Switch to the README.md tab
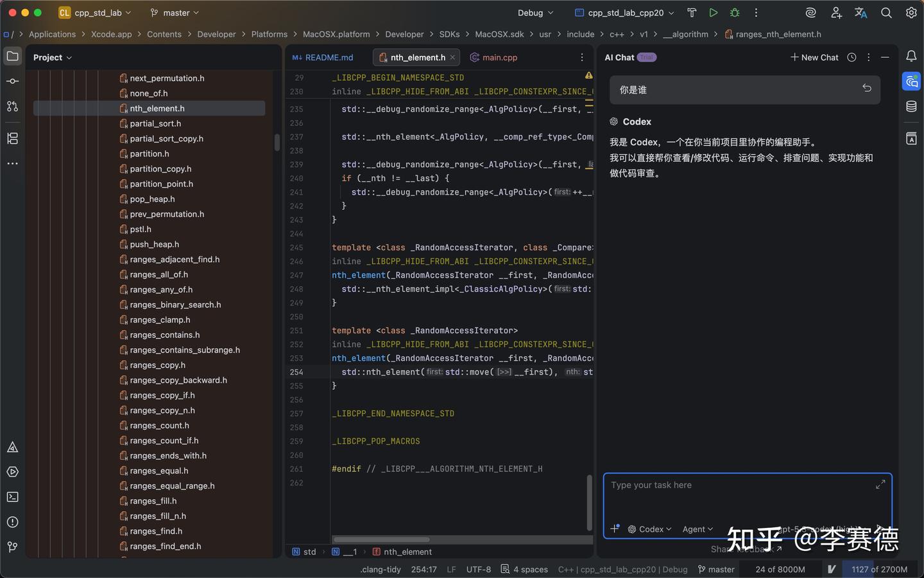924x578 pixels. 323,57
